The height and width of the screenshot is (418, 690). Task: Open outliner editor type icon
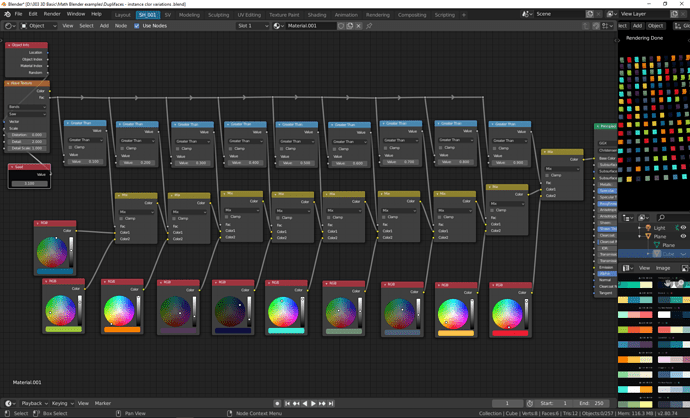[x=628, y=218]
